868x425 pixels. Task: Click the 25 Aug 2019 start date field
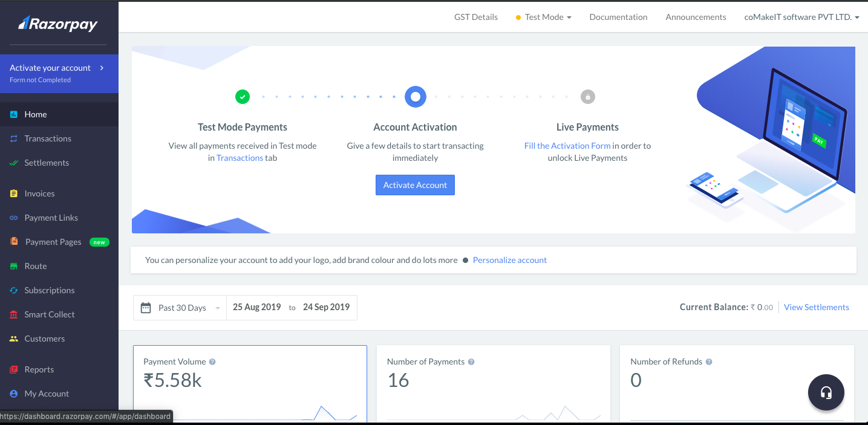(257, 307)
